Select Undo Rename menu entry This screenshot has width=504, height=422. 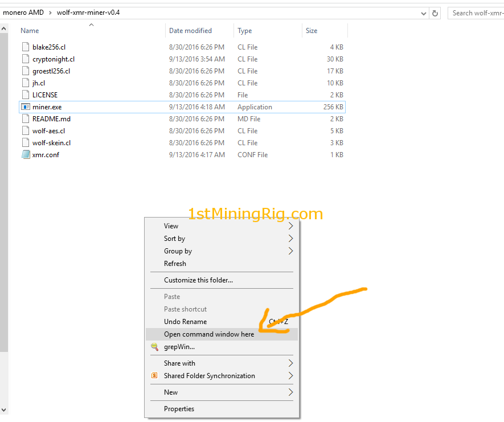[x=222, y=322]
